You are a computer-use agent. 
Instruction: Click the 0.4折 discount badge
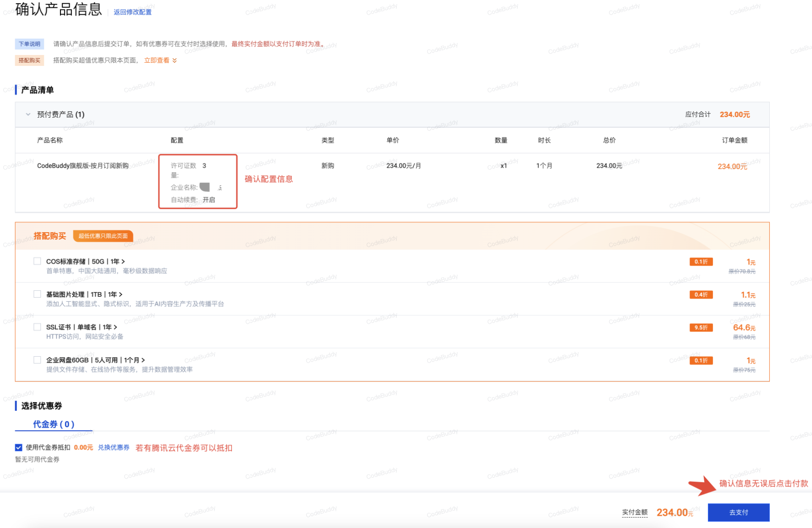701,294
